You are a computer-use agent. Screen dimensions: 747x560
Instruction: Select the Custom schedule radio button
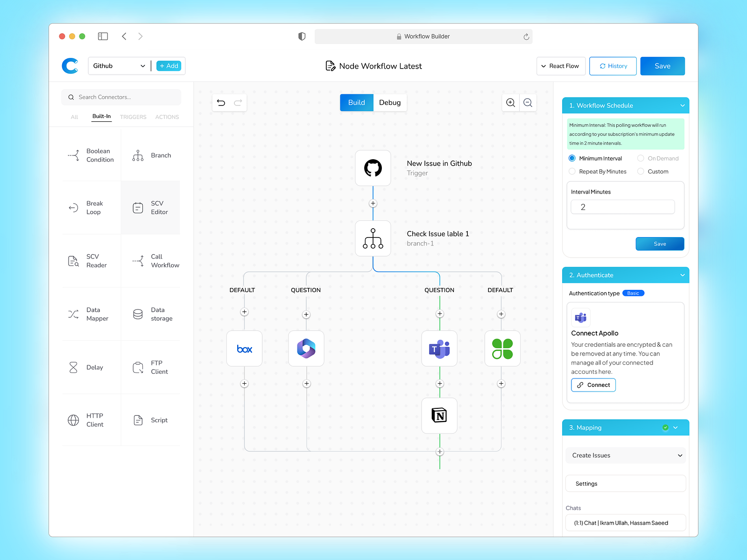coord(641,171)
